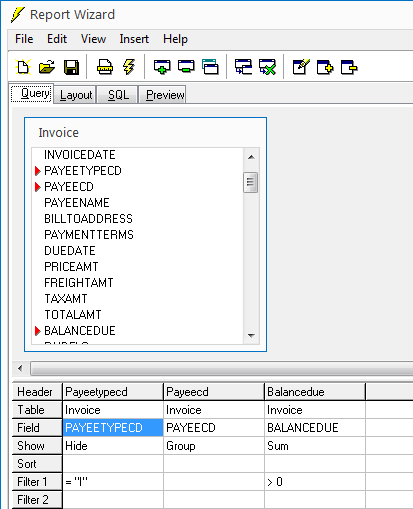Select TAXAMT in the Invoice list
The height and width of the screenshot is (509, 413).
coord(66,299)
